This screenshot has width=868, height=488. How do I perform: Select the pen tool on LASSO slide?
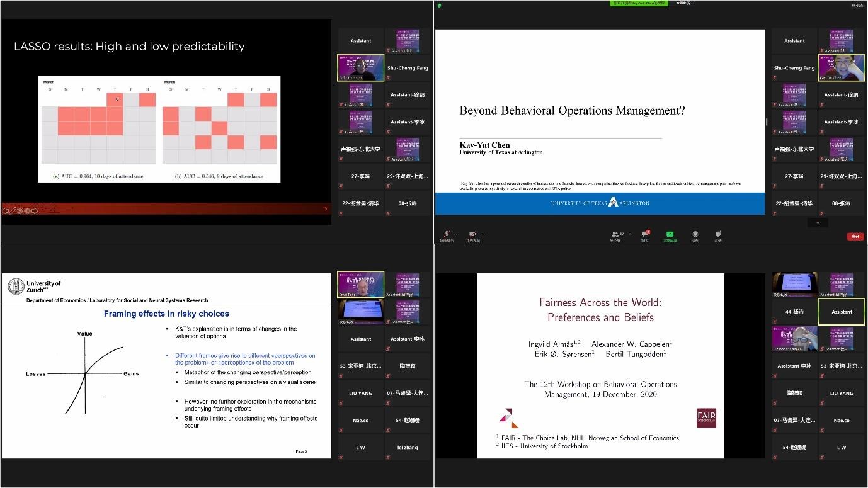pyautogui.click(x=13, y=210)
